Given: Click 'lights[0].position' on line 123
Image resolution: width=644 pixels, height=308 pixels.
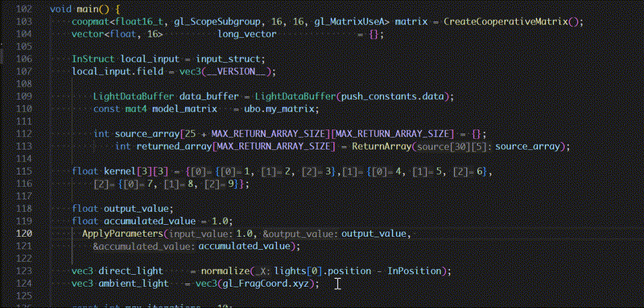Looking at the screenshot, I should click(x=323, y=272).
